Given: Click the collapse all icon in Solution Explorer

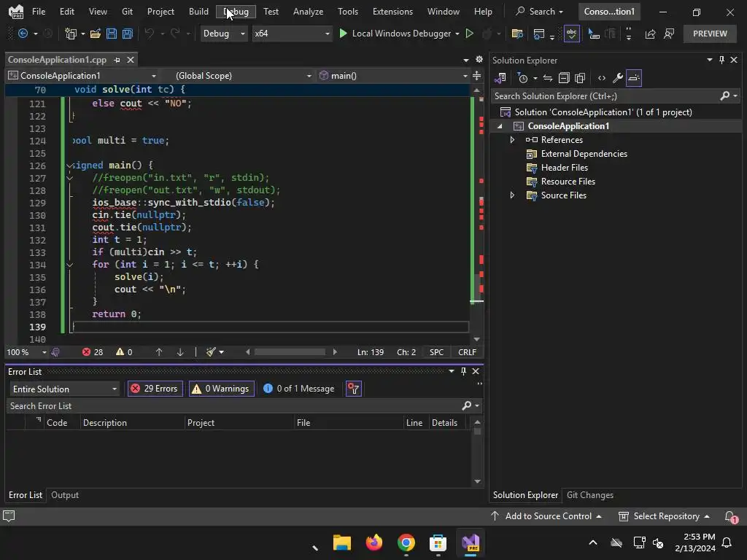Looking at the screenshot, I should click(x=564, y=78).
